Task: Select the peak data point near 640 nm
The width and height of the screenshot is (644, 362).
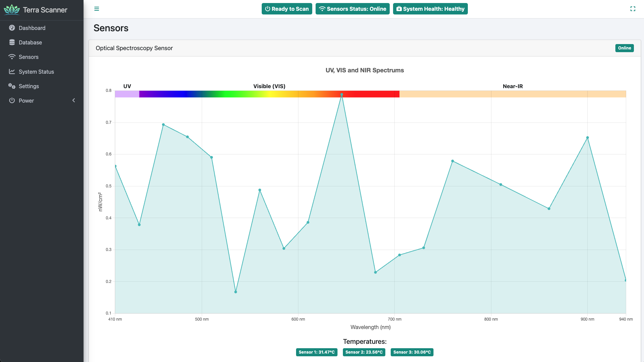Action: coord(342,95)
